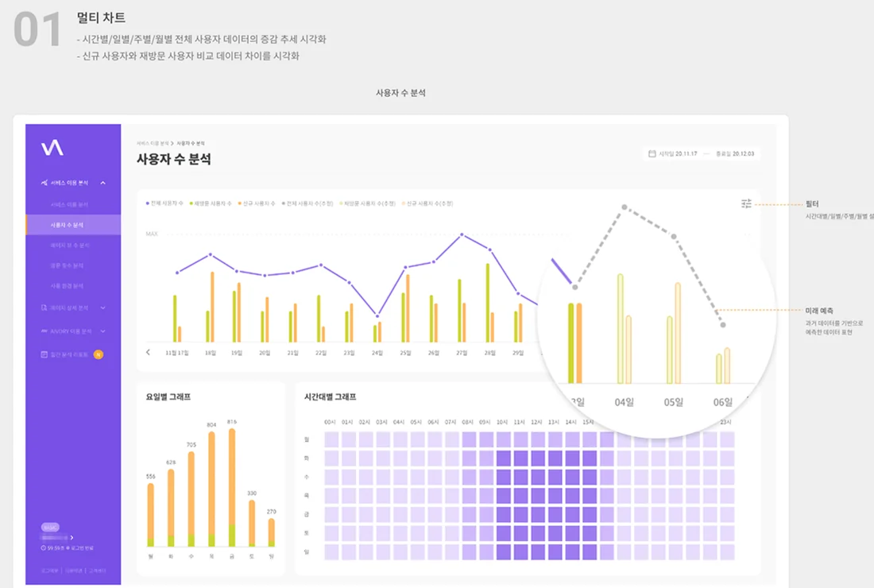Toggle the 재방문 사용자 수(추정) legend series
Screen dimensions: 874x588
367,203
